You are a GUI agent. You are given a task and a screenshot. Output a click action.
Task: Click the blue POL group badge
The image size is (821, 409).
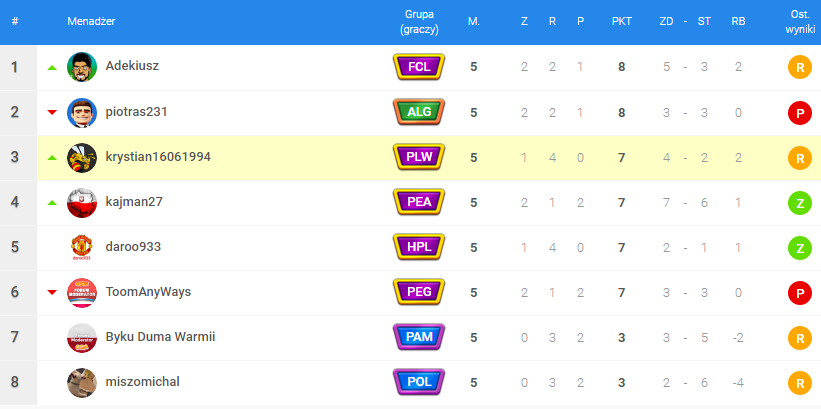pos(419,382)
